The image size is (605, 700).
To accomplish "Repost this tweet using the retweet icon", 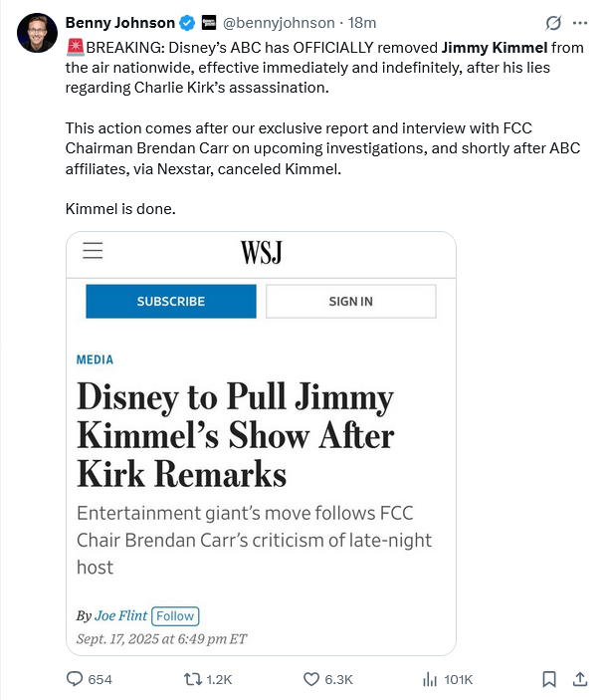I will 194,679.
